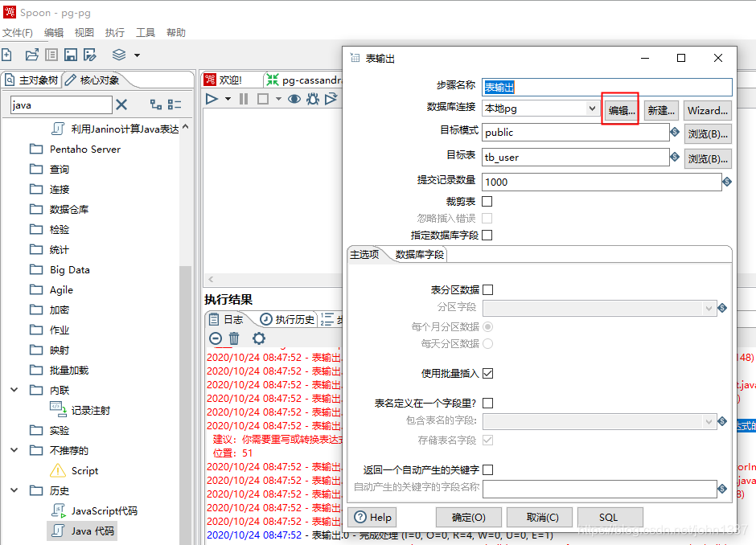Run the transformation with the play icon
The width and height of the screenshot is (756, 545).
pos(212,99)
